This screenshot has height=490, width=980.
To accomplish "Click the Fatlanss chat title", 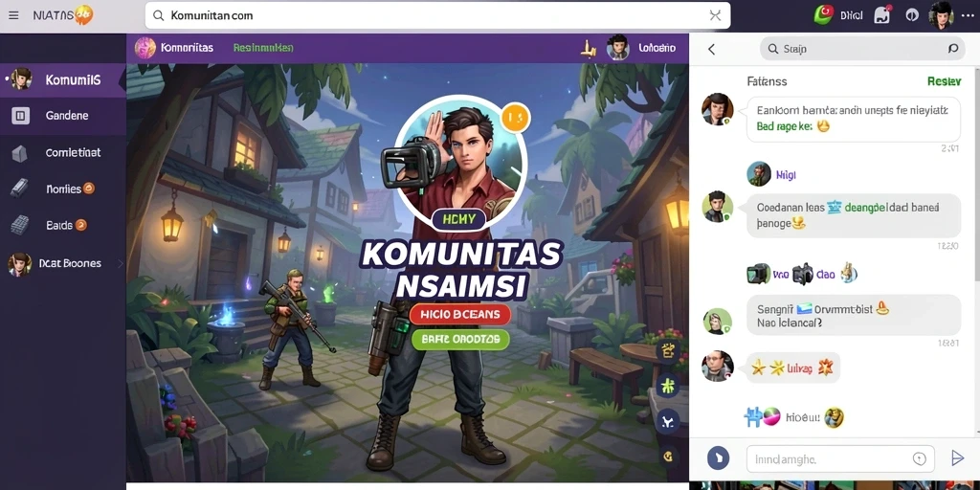I will point(767,81).
